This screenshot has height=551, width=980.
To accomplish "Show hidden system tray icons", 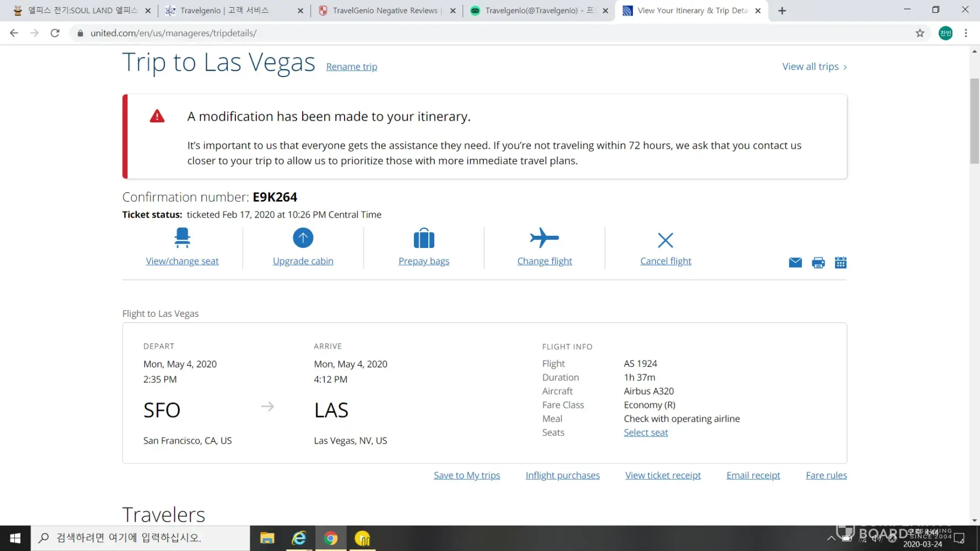I will click(831, 538).
